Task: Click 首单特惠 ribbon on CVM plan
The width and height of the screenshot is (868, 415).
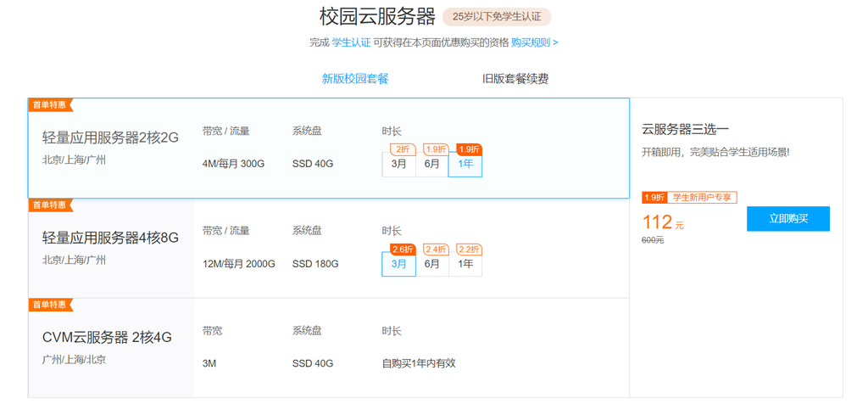Action: pos(50,305)
